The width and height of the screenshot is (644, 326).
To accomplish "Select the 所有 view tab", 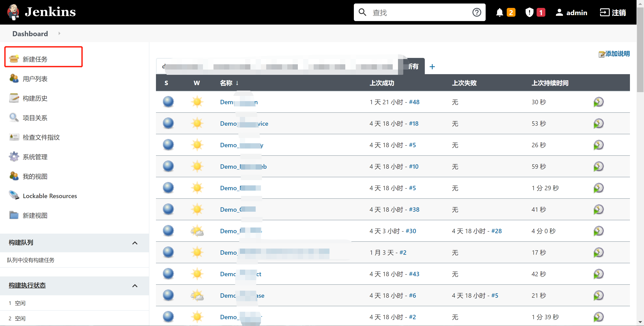I will 414,66.
